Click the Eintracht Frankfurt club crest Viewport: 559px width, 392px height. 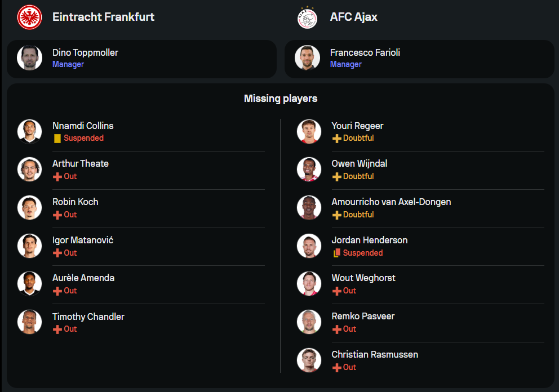pos(30,17)
